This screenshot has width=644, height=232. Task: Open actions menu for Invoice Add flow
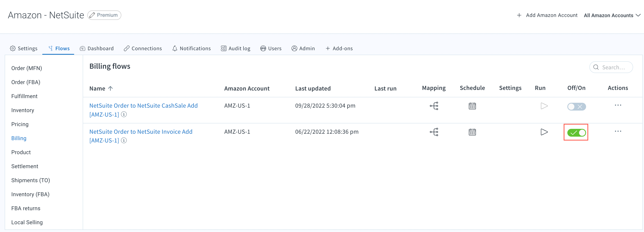coord(618,131)
